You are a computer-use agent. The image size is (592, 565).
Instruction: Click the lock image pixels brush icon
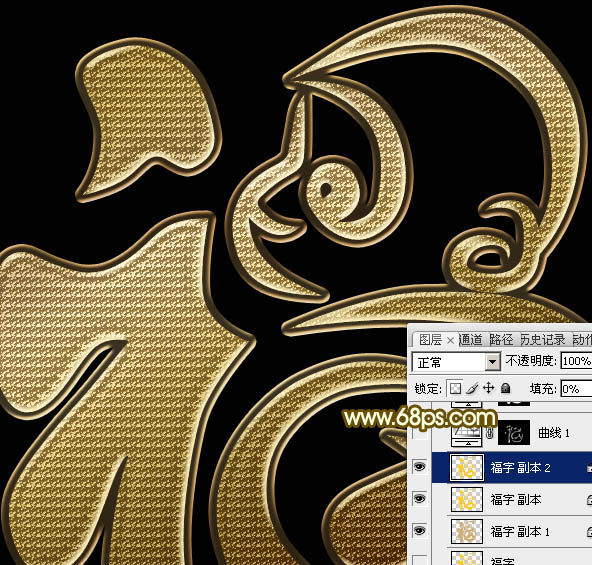(x=472, y=388)
